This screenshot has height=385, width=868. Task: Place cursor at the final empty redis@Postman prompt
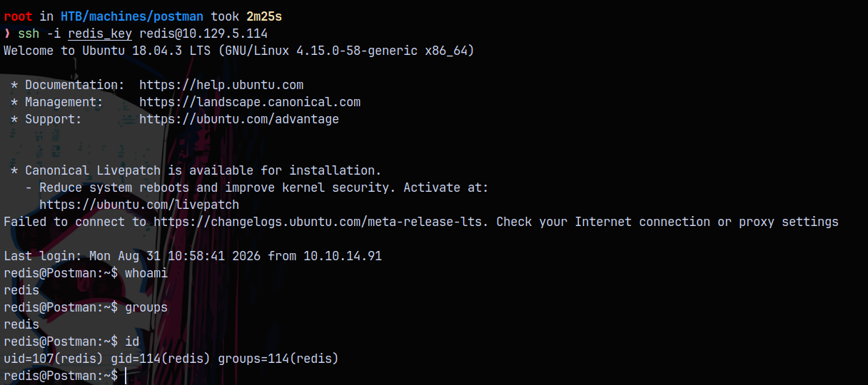[126, 376]
